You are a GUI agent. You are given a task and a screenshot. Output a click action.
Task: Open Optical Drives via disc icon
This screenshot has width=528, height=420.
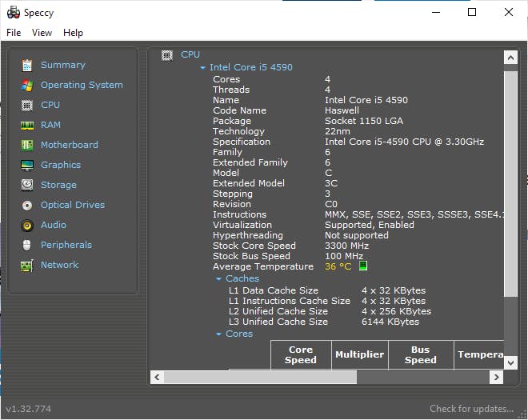[x=27, y=206]
